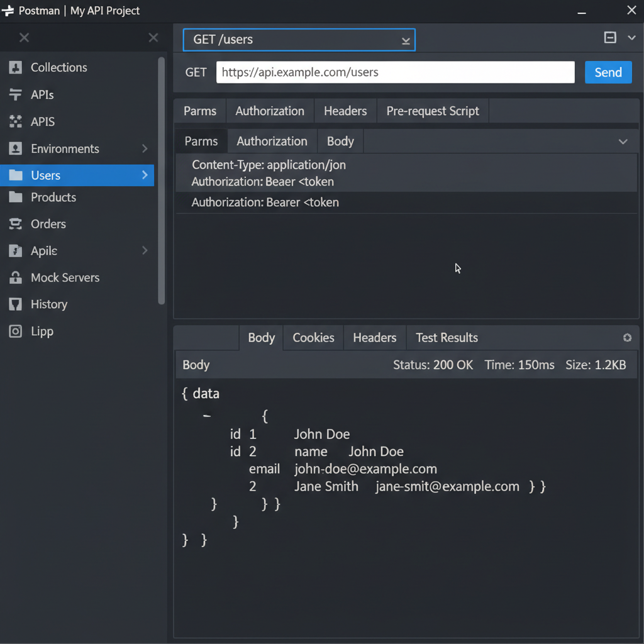Click the layout pane icon at top right
Image resolution: width=644 pixels, height=644 pixels.
610,37
